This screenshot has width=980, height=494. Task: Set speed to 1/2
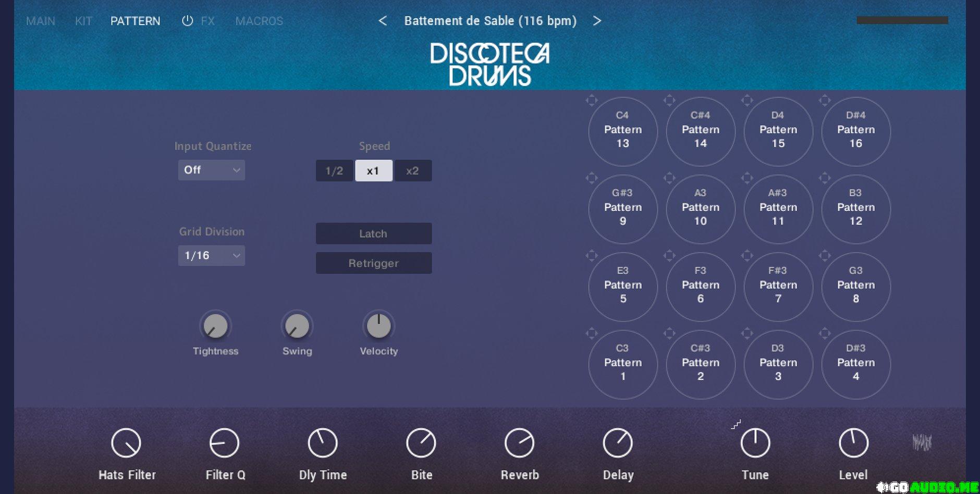coord(334,171)
